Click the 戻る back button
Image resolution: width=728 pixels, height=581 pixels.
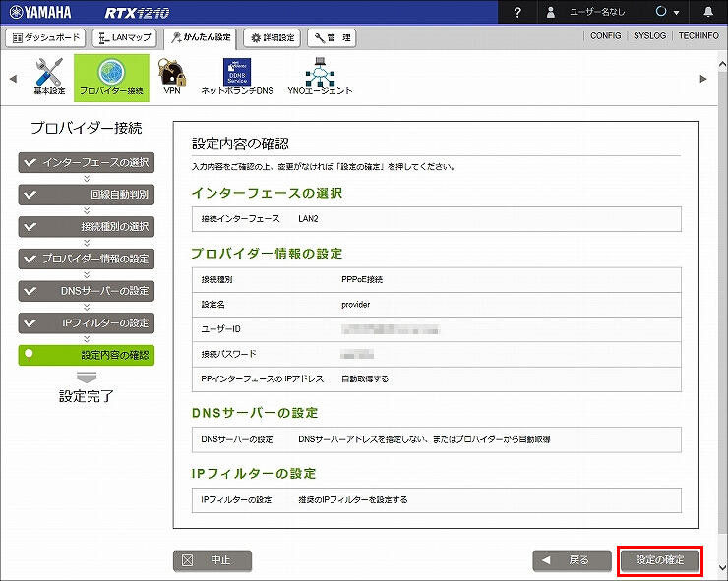click(572, 560)
